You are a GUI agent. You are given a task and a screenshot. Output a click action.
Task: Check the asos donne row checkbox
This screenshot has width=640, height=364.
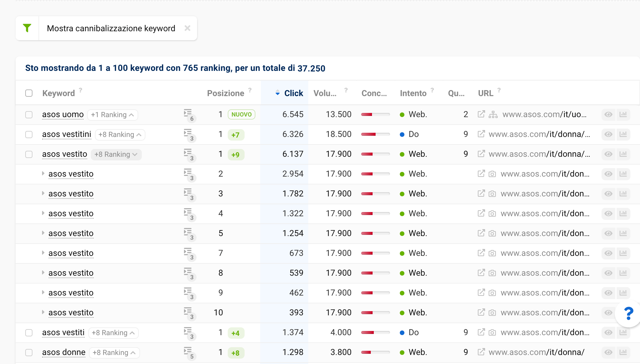(29, 353)
